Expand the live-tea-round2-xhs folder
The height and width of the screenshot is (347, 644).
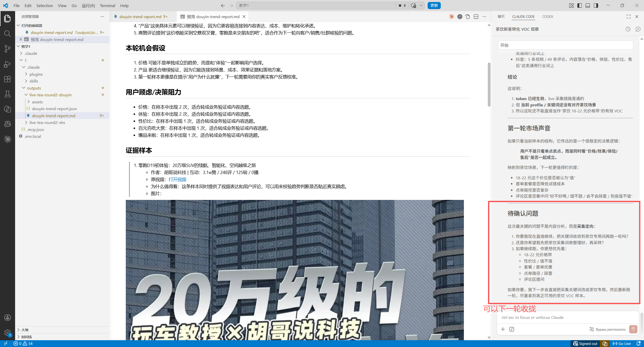[x=47, y=122]
